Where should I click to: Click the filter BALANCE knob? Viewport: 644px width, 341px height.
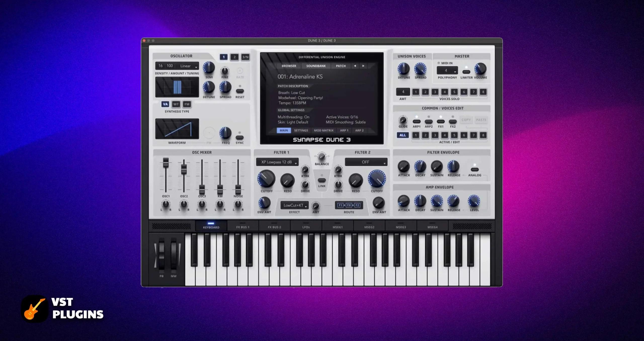coord(322,157)
